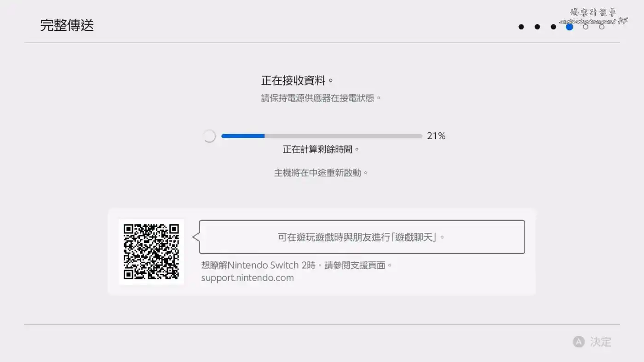
Task: Select the fifth hollow step dot
Action: point(586,27)
